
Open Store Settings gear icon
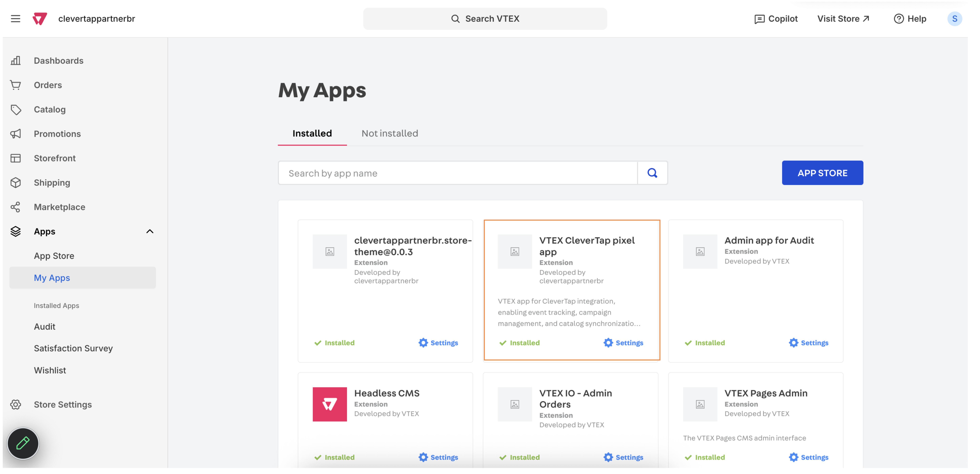tap(16, 404)
